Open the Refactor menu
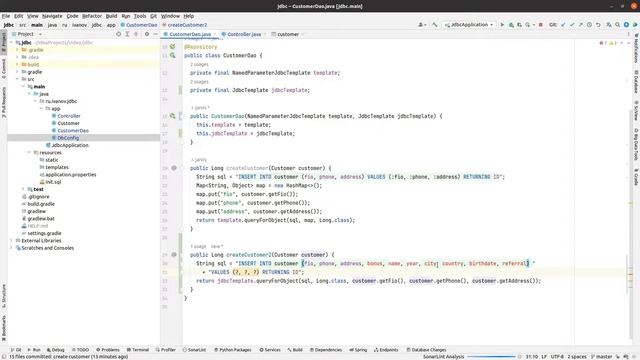 92,16
